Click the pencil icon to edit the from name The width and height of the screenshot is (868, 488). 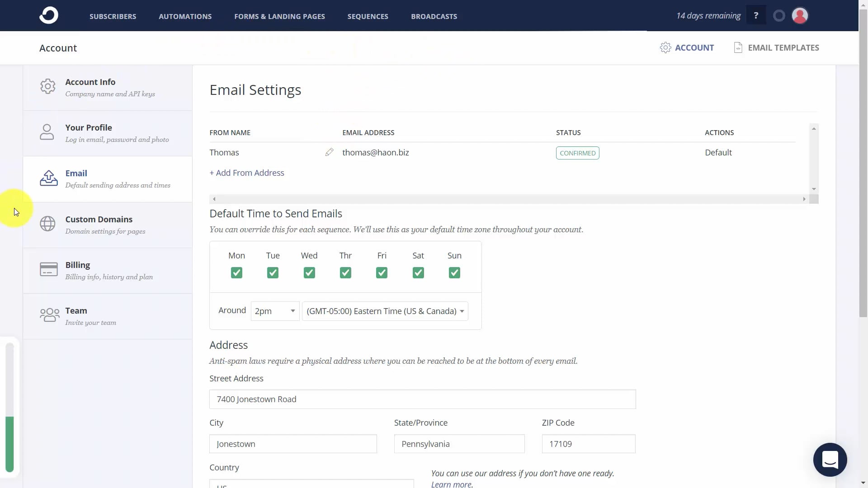[x=329, y=152]
